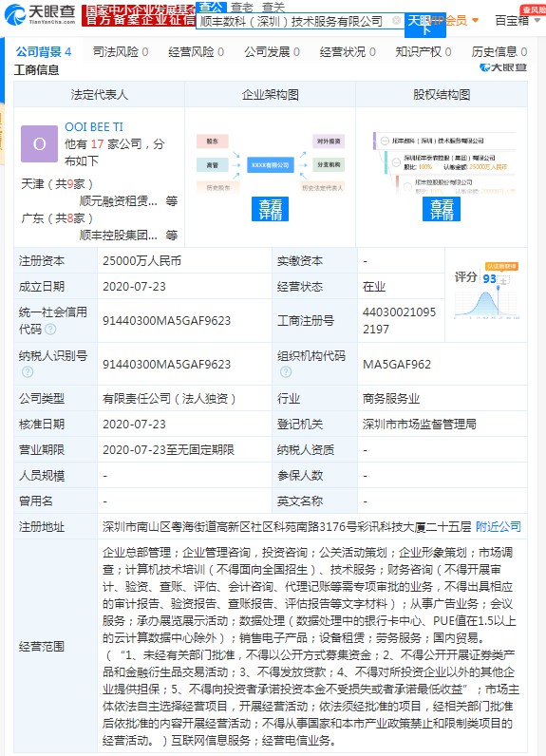The image size is (546, 756).
Task: Click 经营状态 value 在业
Action: pyautogui.click(x=374, y=287)
